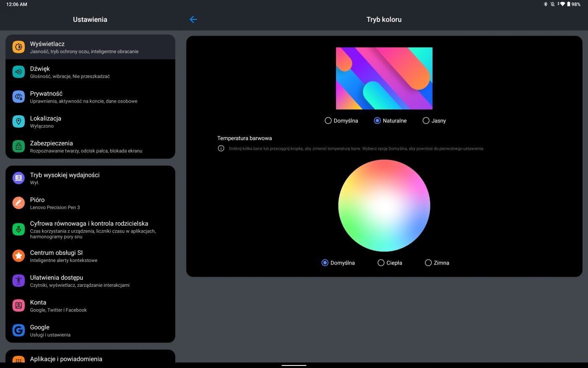Tap the info icon under Temperatura barwowa
The height and width of the screenshot is (368, 588).
pos(221,148)
